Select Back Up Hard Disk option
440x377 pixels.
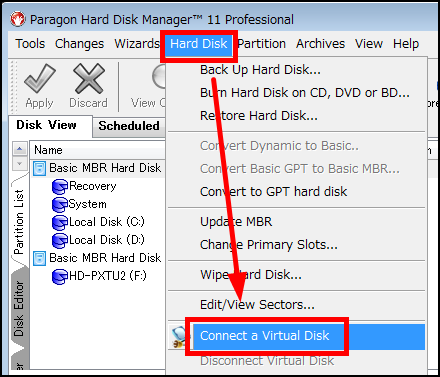tap(260, 70)
